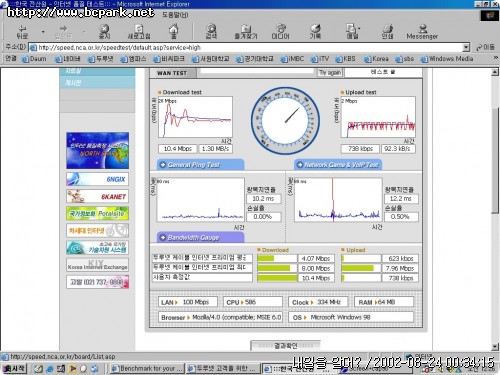
Task: Open the Media toolbar icon
Action: pos(281,32)
